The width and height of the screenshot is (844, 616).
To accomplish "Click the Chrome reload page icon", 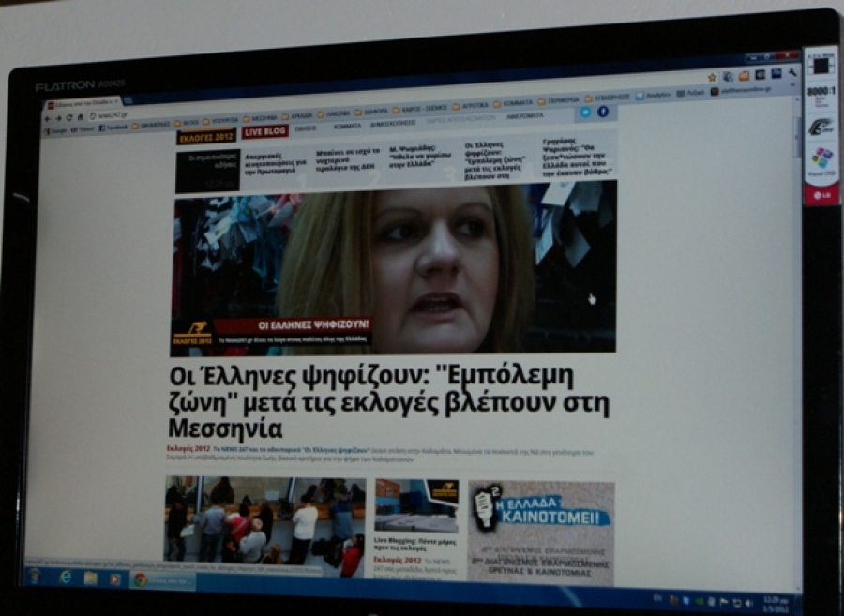I will pos(68,116).
